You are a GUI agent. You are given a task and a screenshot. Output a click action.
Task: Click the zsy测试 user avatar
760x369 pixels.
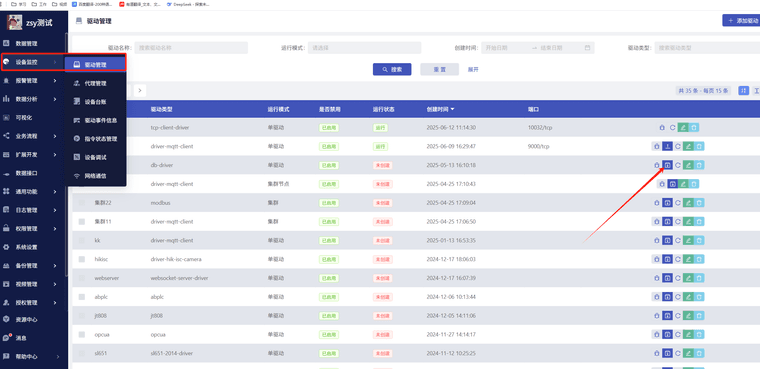point(15,22)
